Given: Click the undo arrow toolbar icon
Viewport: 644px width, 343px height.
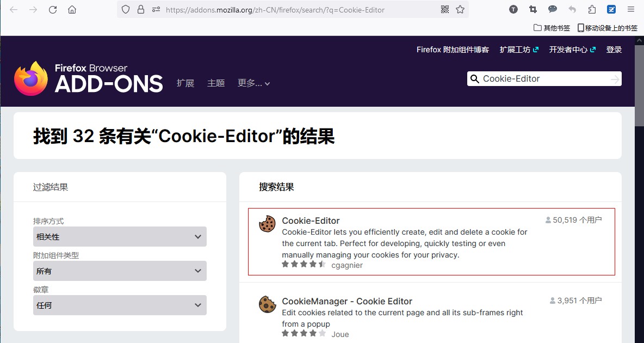Looking at the screenshot, I should (x=572, y=9).
